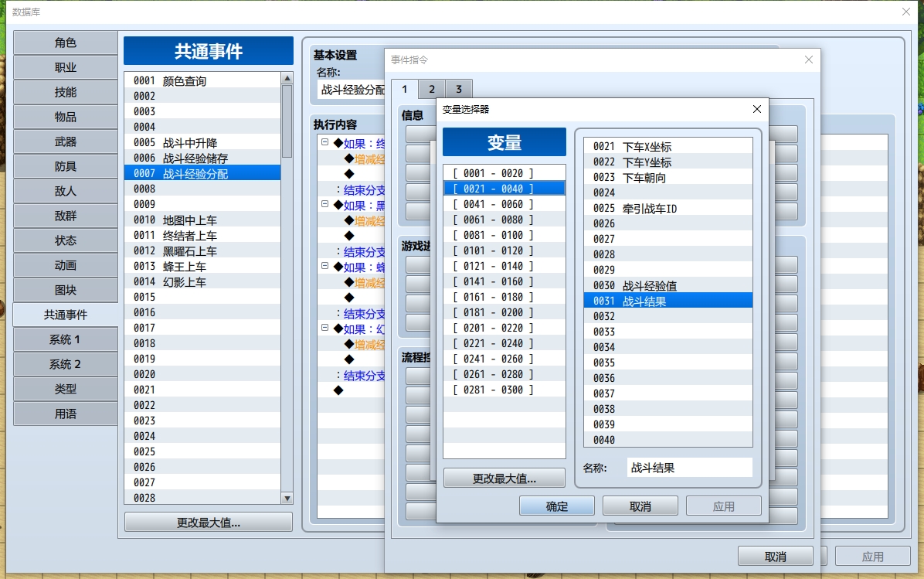Select variable 0030 战斗经验值
The width and height of the screenshot is (924, 579).
pyautogui.click(x=668, y=285)
